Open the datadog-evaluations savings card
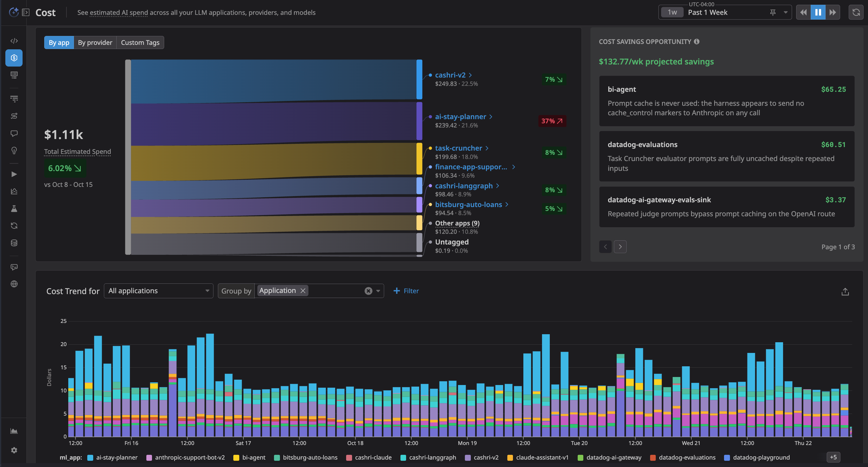Screen dimensions: 868x467 pyautogui.click(x=726, y=156)
